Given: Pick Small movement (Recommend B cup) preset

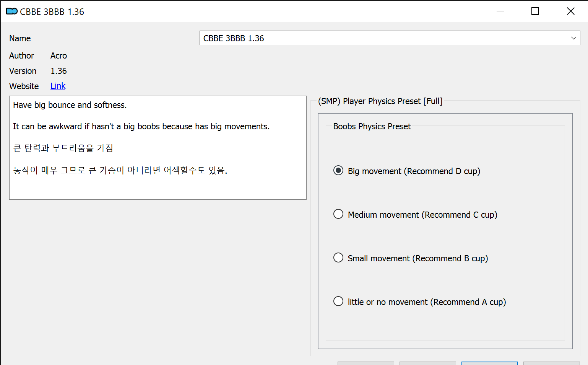Looking at the screenshot, I should [x=411, y=258].
